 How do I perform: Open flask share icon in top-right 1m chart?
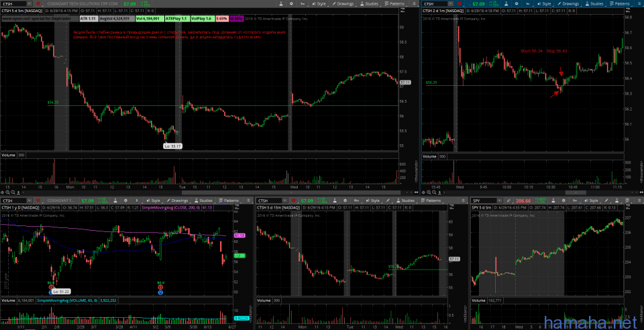pyautogui.click(x=506, y=4)
